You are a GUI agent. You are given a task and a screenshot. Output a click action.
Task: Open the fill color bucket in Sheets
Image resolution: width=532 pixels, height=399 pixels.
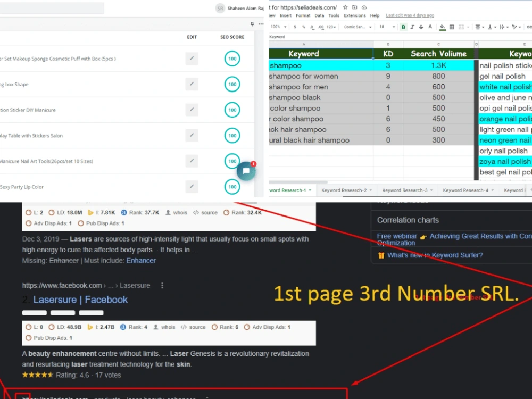pos(443,27)
